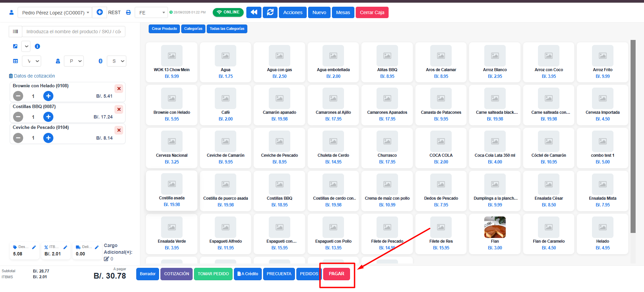Click the external link square icon
This screenshot has height=292, width=644.
(15, 46)
